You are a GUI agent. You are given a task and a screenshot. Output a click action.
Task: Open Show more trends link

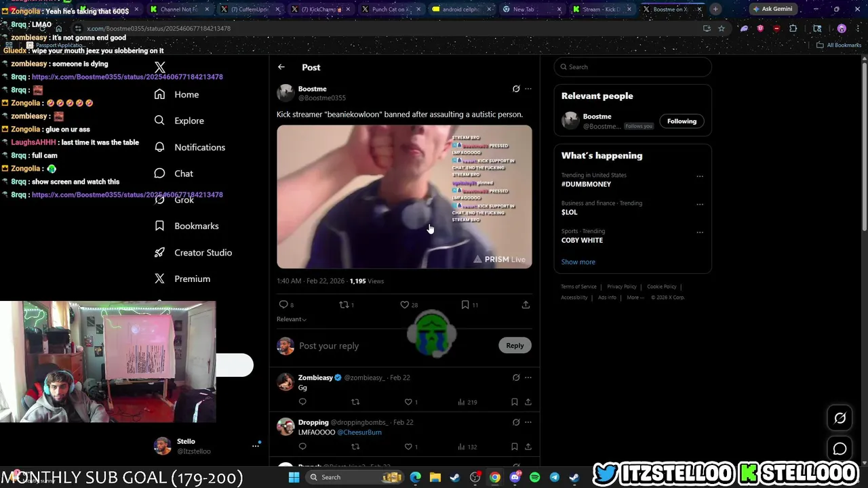click(x=578, y=262)
